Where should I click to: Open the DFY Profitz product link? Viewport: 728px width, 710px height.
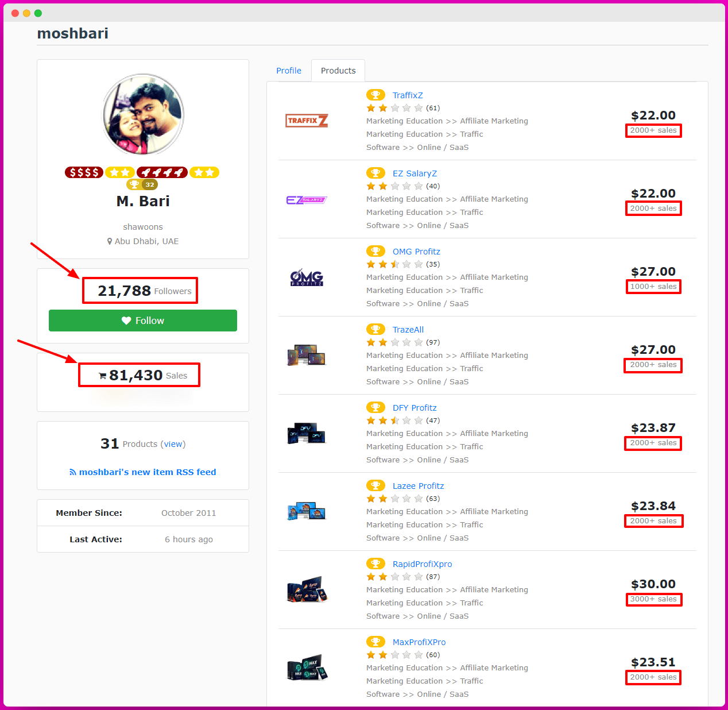[415, 408]
